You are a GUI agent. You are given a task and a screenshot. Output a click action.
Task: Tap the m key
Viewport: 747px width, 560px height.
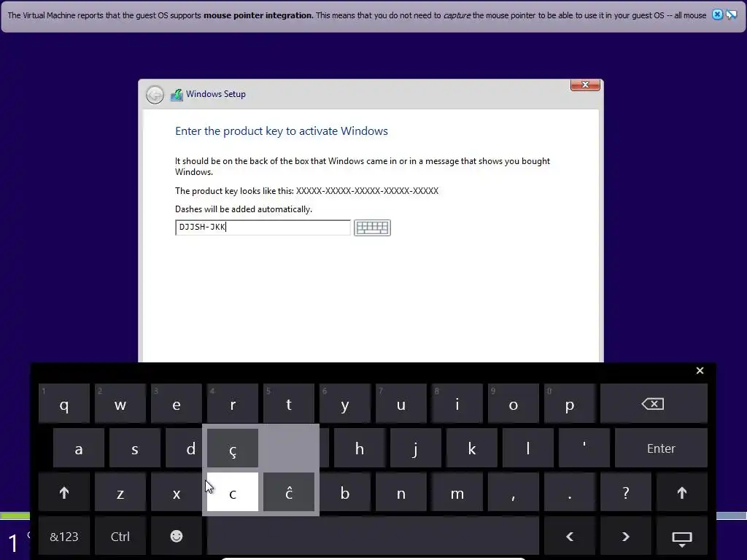tap(457, 492)
